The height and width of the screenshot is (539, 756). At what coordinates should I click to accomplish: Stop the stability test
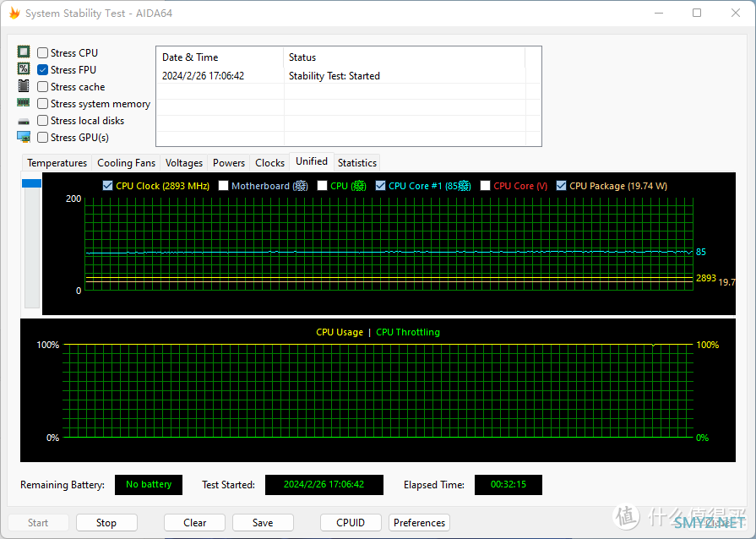click(x=106, y=523)
